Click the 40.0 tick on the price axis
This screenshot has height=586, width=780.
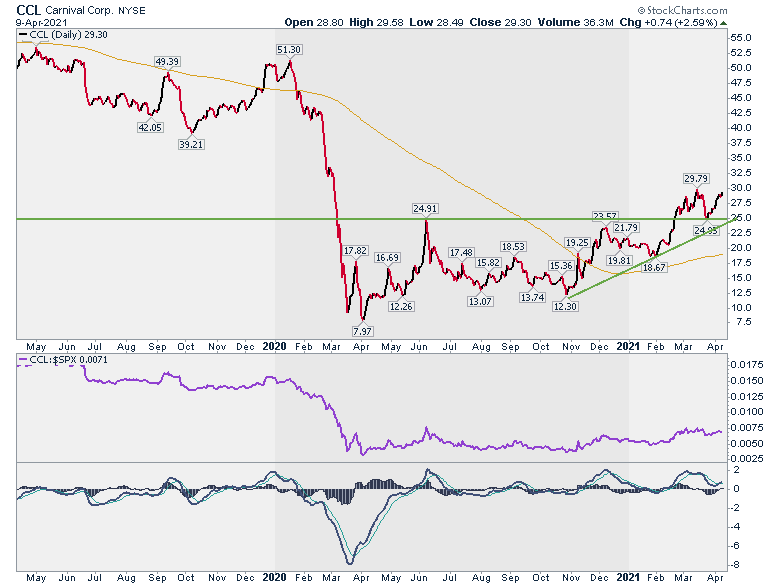pos(741,128)
